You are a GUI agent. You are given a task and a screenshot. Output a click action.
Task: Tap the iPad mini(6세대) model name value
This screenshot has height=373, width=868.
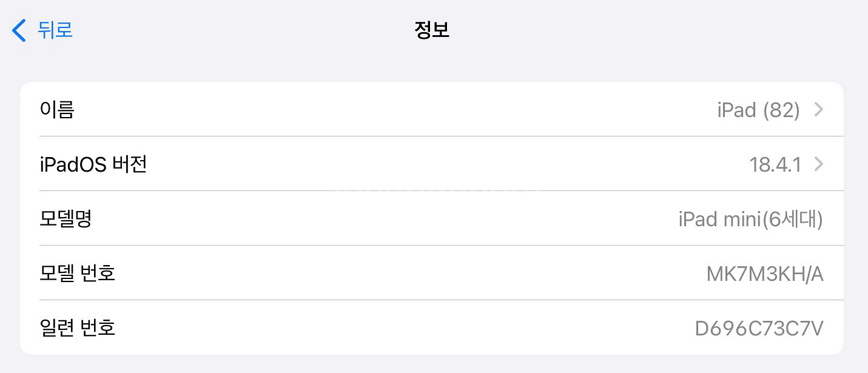tap(750, 219)
